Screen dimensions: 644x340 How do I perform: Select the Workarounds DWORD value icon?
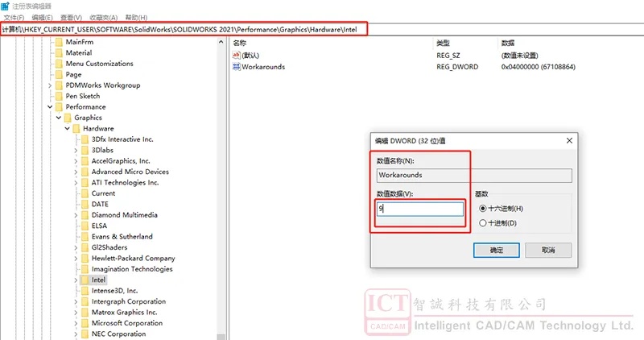[236, 67]
